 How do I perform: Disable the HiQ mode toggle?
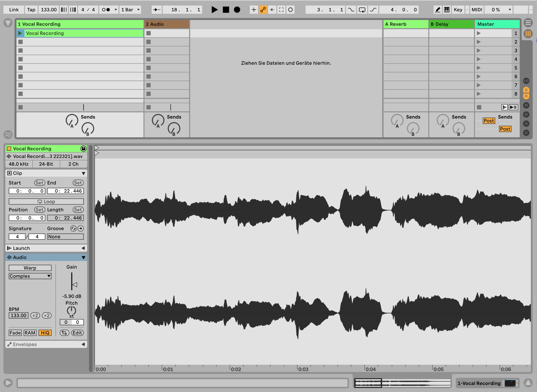coord(45,333)
